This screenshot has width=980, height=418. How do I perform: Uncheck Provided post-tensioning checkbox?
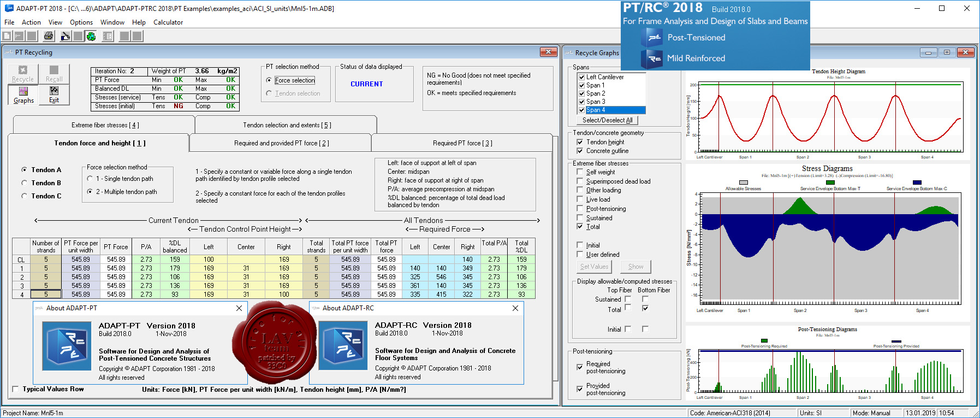pos(580,389)
